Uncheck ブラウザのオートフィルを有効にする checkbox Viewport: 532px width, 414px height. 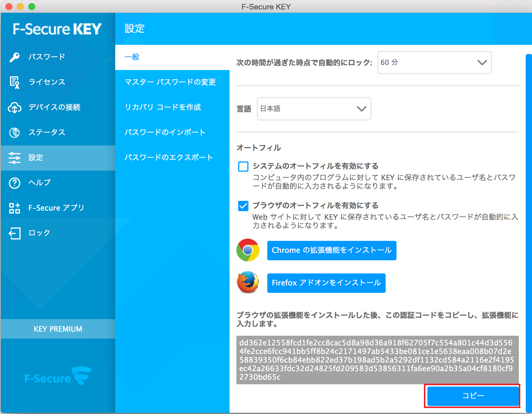coord(243,206)
